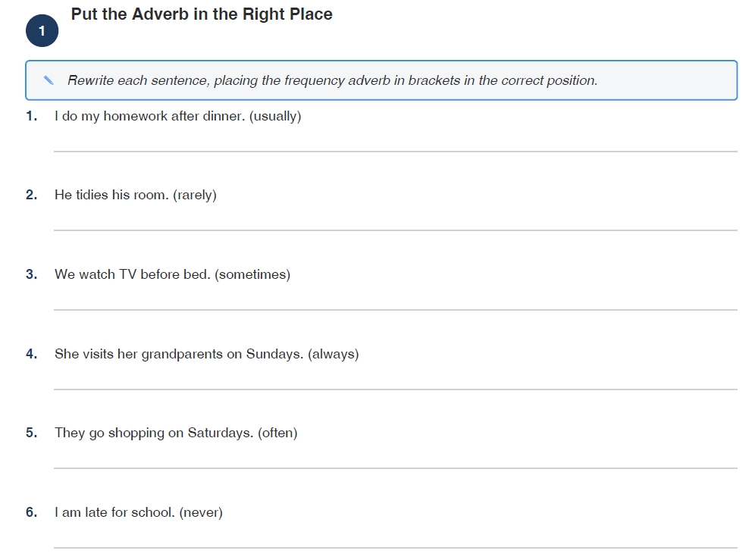
Task: Select sentence 'We watch TV before bed'
Action: tap(133, 274)
